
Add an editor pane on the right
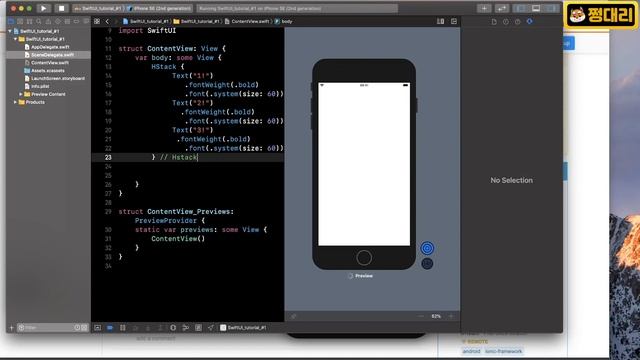click(x=454, y=21)
